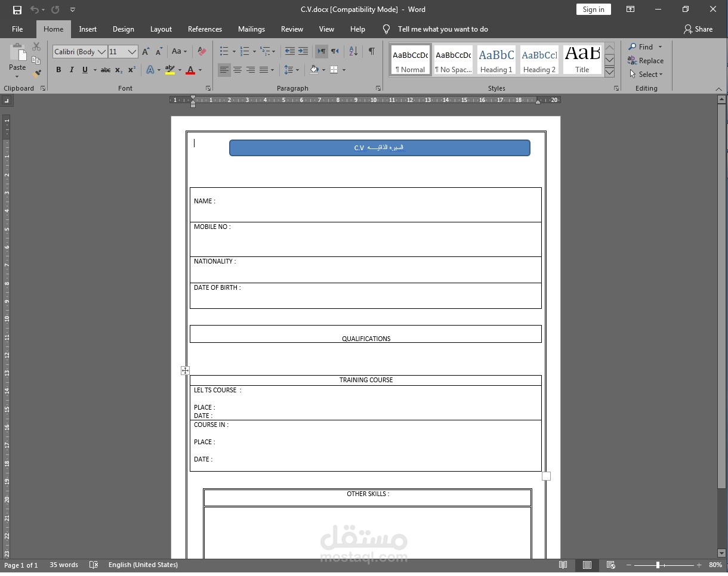
Task: Switch to the Layout tab
Action: point(161,29)
